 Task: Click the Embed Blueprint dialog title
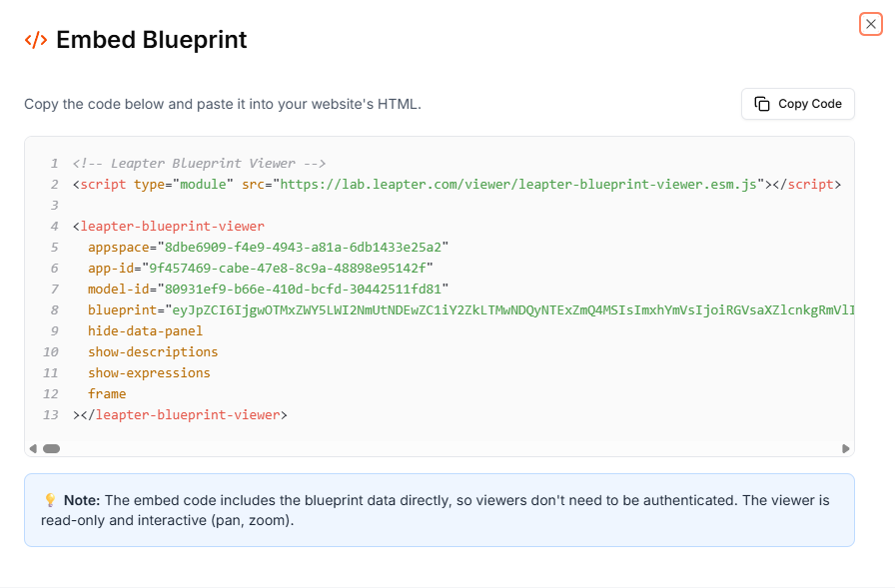tap(152, 40)
